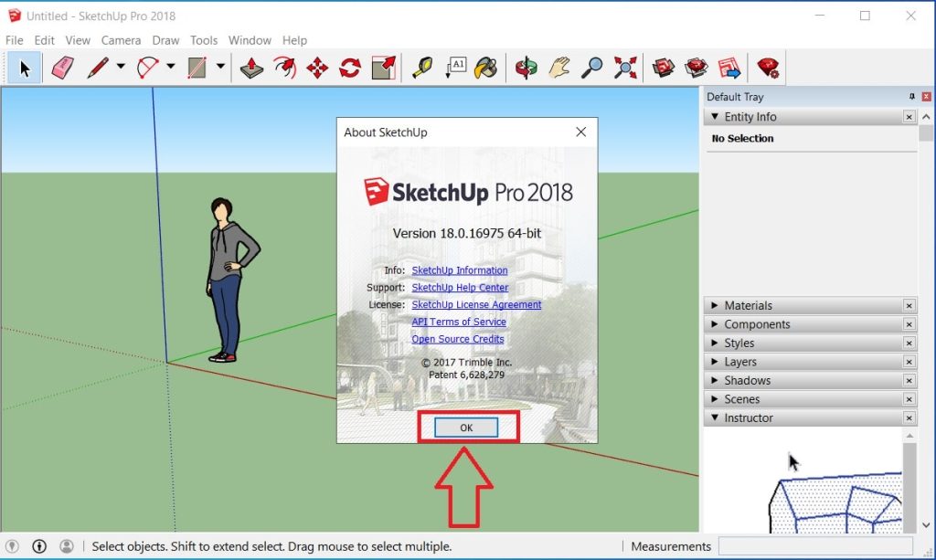Pick the Tape Measure tool

tap(422, 68)
